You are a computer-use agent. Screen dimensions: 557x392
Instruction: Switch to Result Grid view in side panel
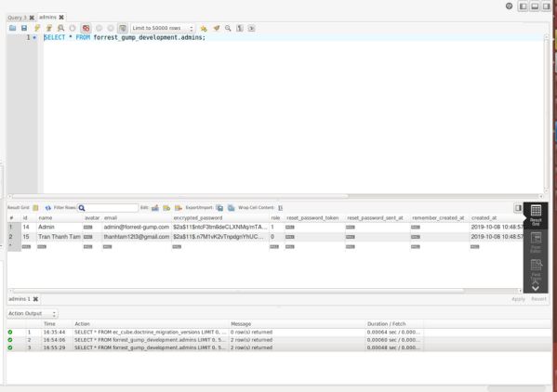(536, 215)
